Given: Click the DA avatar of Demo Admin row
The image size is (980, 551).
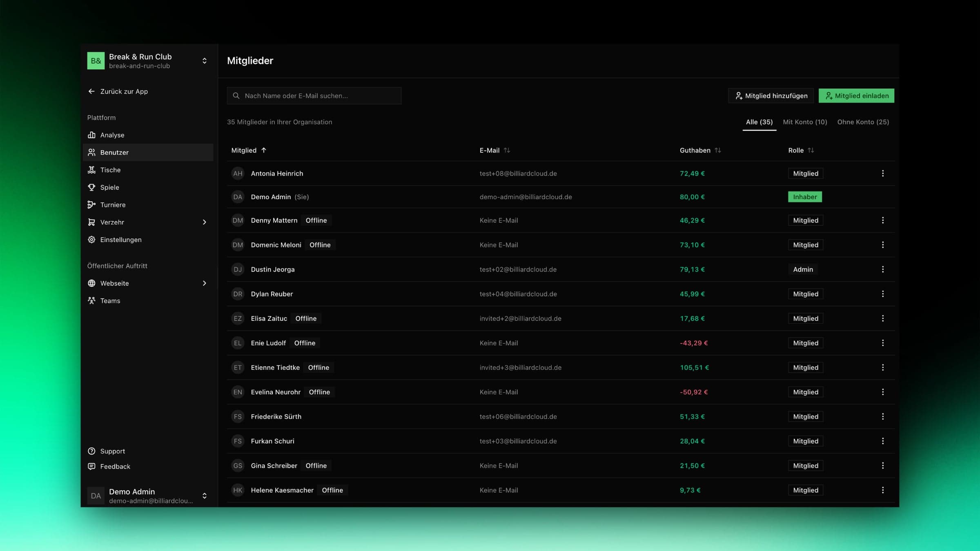Looking at the screenshot, I should (238, 197).
